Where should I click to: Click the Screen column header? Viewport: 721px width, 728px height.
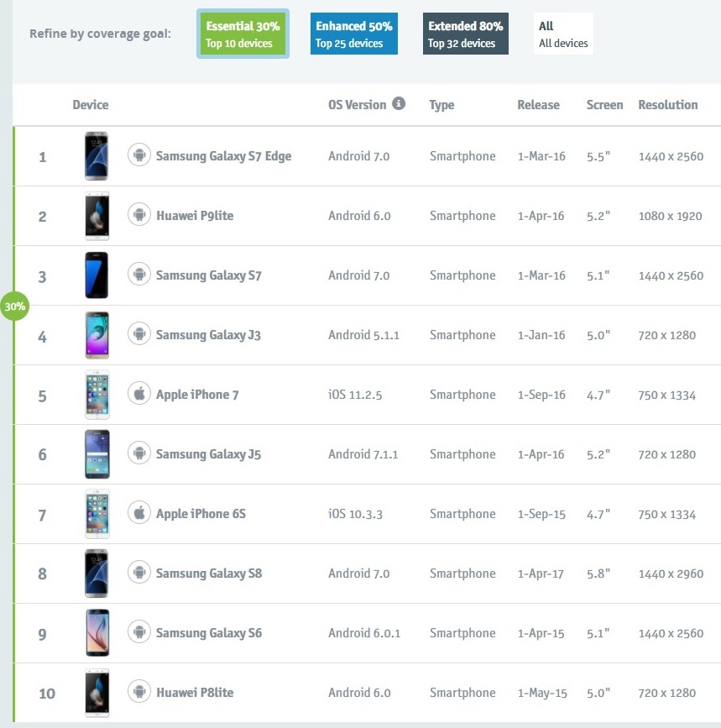click(x=604, y=105)
